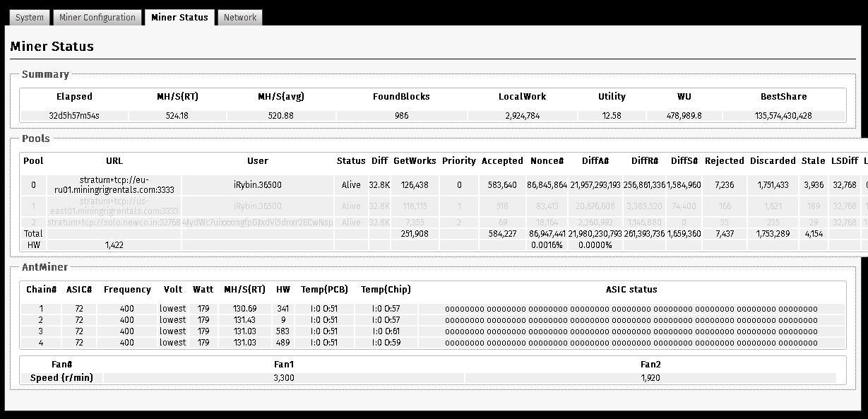868x419 pixels.
Task: Click Total Stale value 4,154
Action: pyautogui.click(x=813, y=234)
